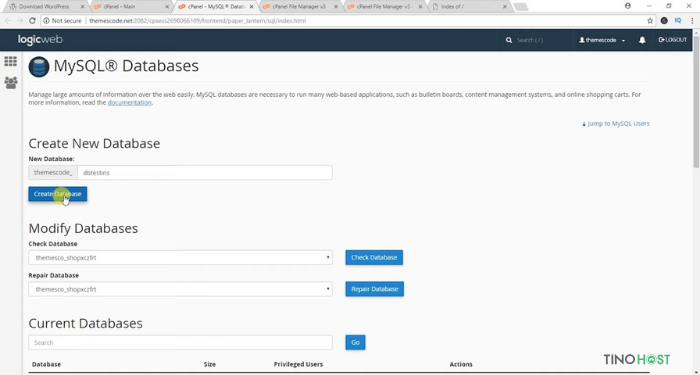The height and width of the screenshot is (375, 700).
Task: Close the cPanel - Main tab
Action: pos(167,7)
